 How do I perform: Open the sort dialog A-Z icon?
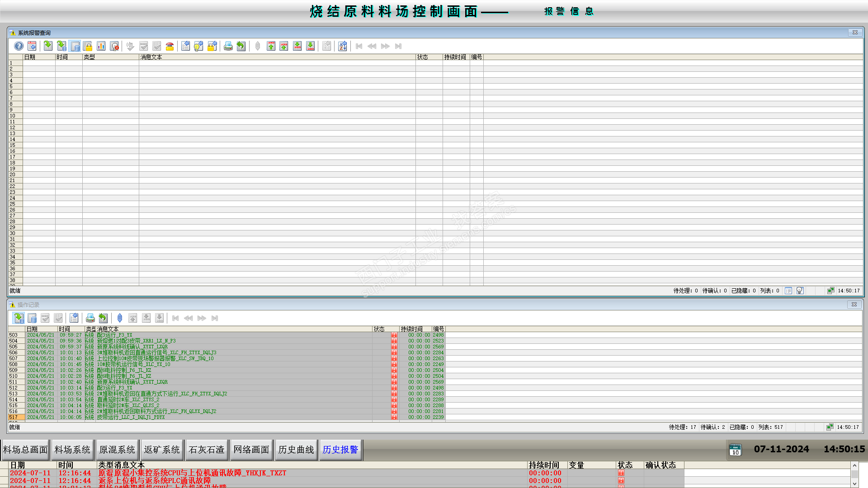click(342, 46)
